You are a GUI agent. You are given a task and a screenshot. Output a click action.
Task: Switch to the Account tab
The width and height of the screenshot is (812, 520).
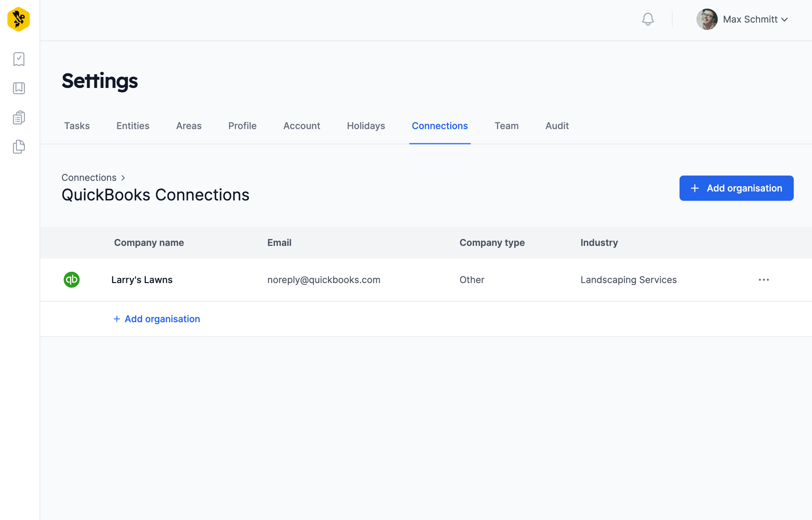[302, 126]
